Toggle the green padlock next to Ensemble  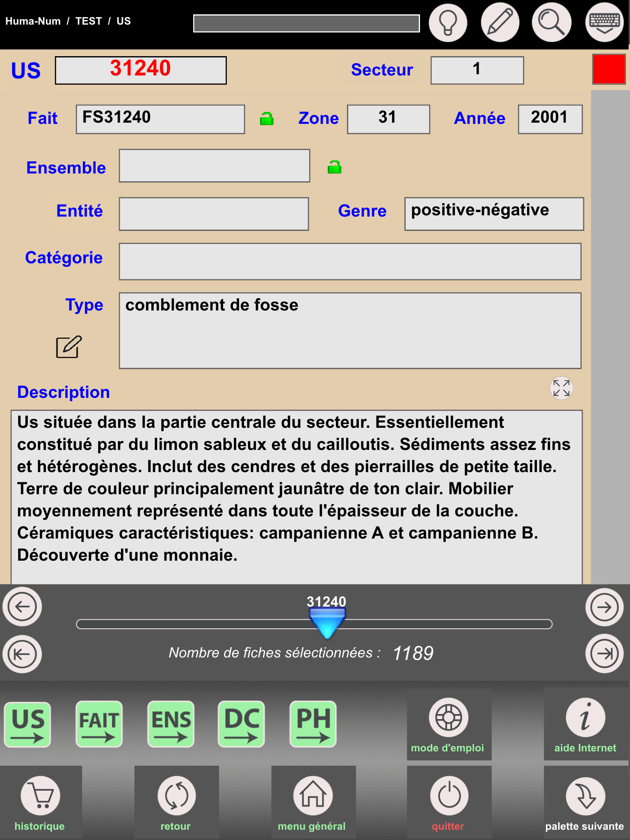[x=334, y=167]
